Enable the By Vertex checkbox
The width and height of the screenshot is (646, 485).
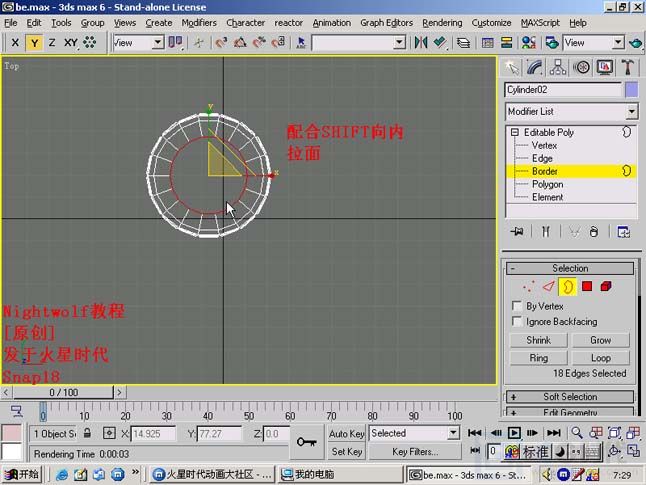pyautogui.click(x=516, y=306)
